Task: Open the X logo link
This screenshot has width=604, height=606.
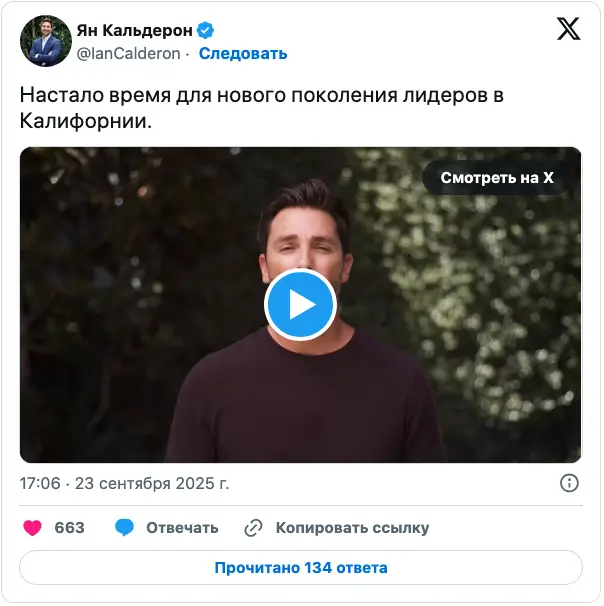Action: (568, 29)
